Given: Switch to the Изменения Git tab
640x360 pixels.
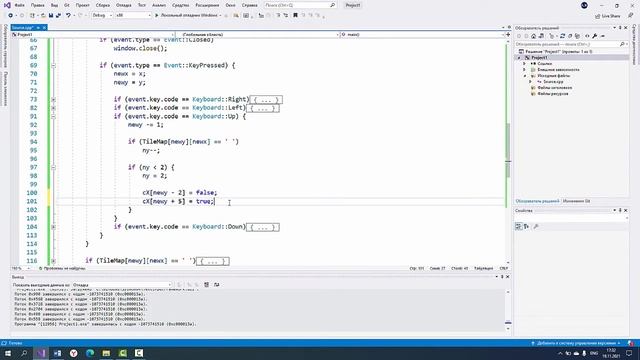Looking at the screenshot, I should click(x=576, y=201).
